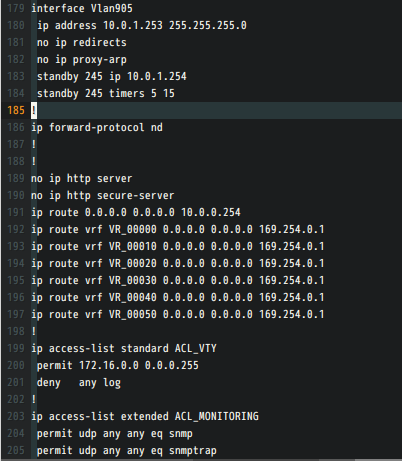402x461 pixels.
Task: Click highlighted line number 185
Action: tap(16, 110)
